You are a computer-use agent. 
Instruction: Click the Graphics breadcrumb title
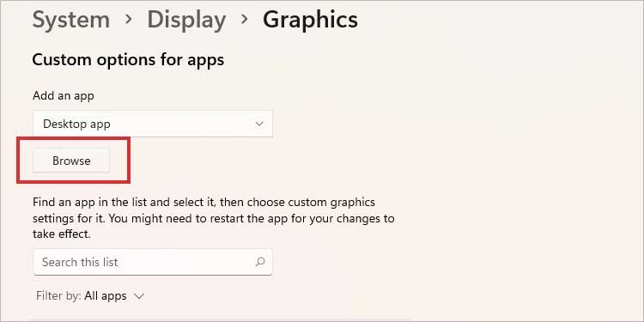click(x=310, y=20)
